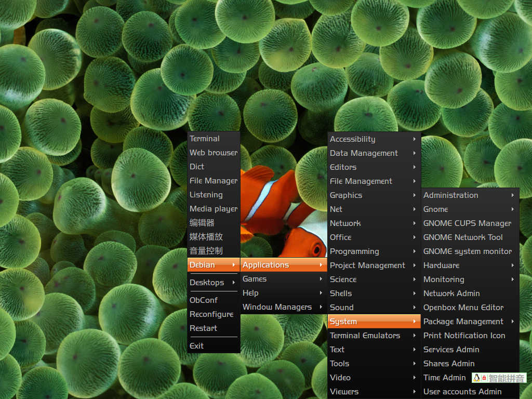Open File Manager from the root menu
The image size is (532, 399).
(214, 181)
